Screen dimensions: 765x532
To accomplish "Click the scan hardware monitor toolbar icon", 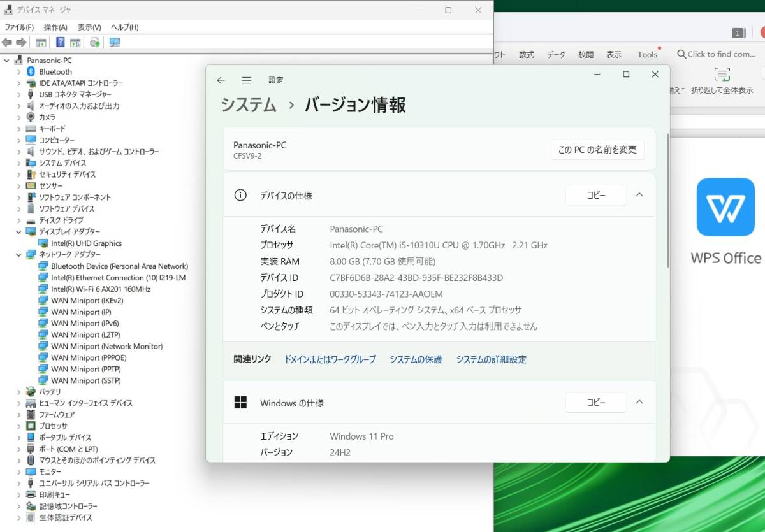I will 115,43.
